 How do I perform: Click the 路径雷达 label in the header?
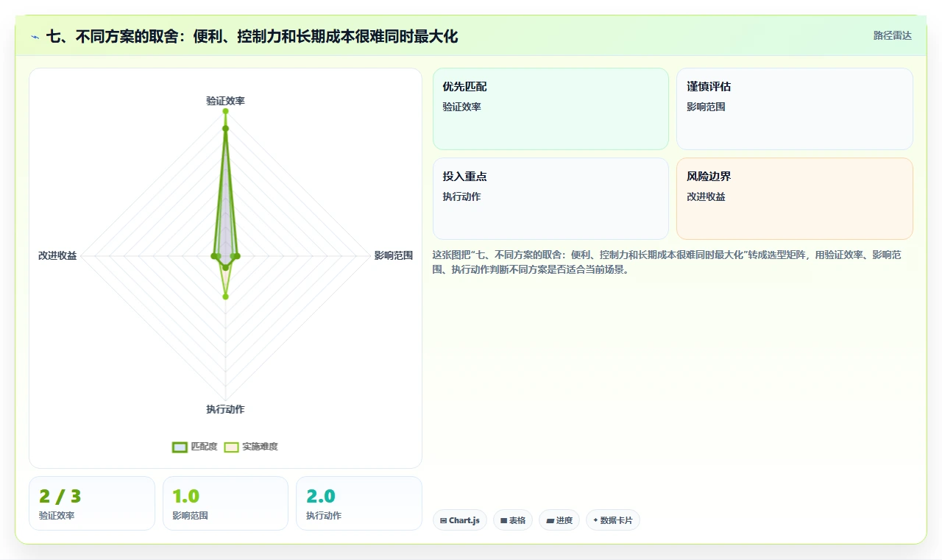coord(892,35)
